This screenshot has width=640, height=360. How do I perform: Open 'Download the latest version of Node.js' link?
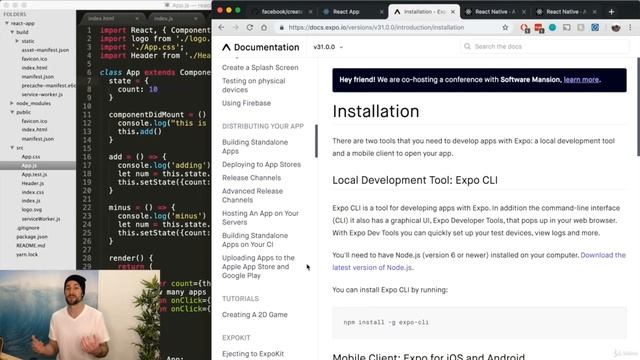(x=479, y=261)
